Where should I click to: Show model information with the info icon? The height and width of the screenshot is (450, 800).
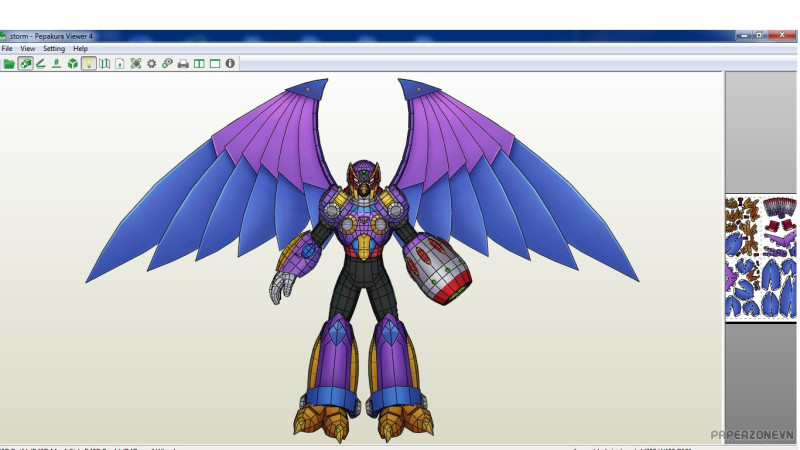(x=230, y=63)
